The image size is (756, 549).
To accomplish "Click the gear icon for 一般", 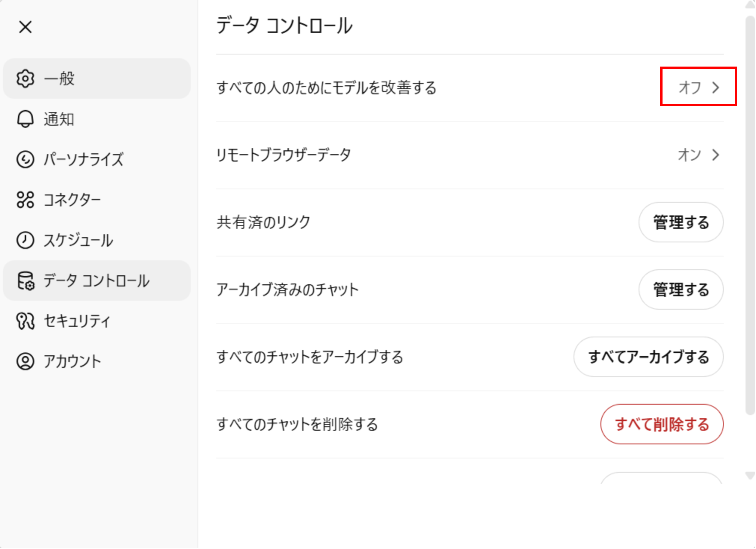I will (25, 79).
